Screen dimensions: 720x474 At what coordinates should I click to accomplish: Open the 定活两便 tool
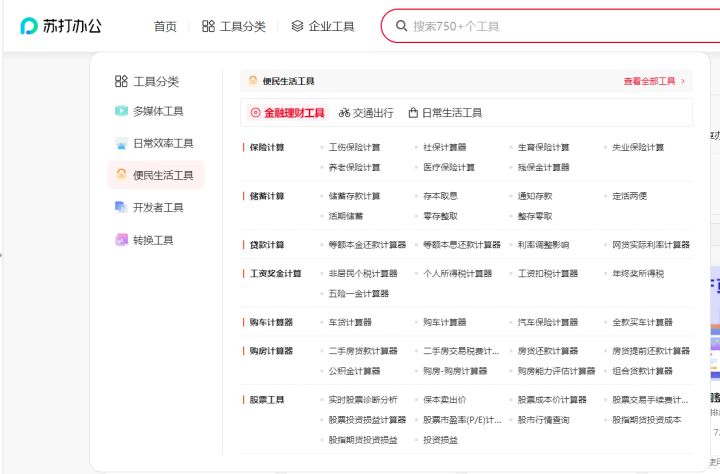[630, 196]
